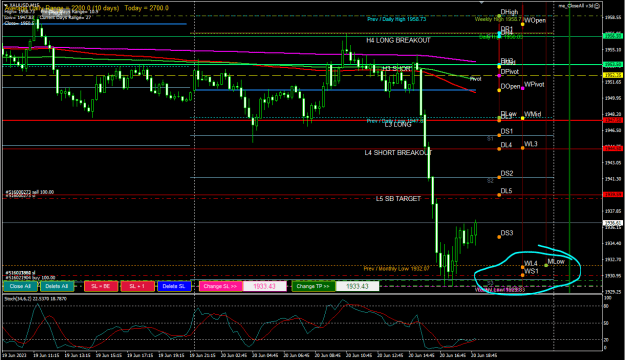Select the DHigh pivot marker dot

coord(499,16)
